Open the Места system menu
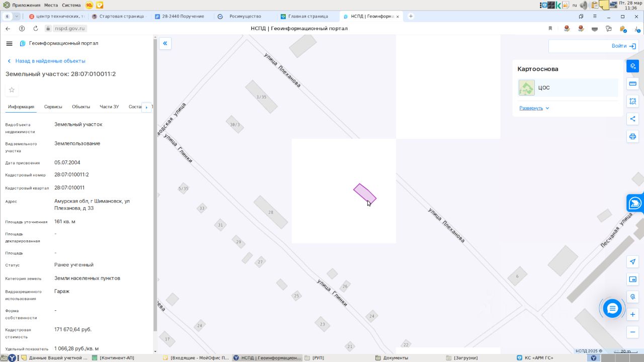This screenshot has height=362, width=644. click(51, 5)
